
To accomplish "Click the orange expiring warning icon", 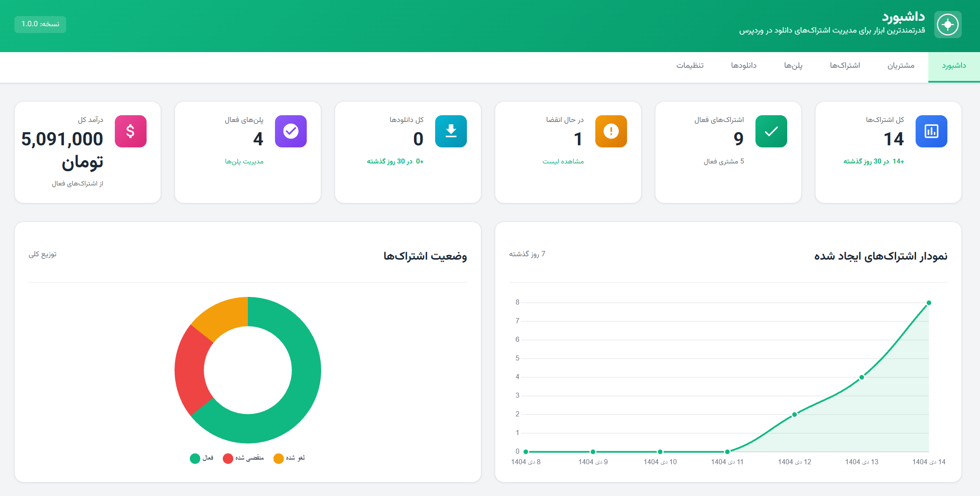I will [x=611, y=131].
